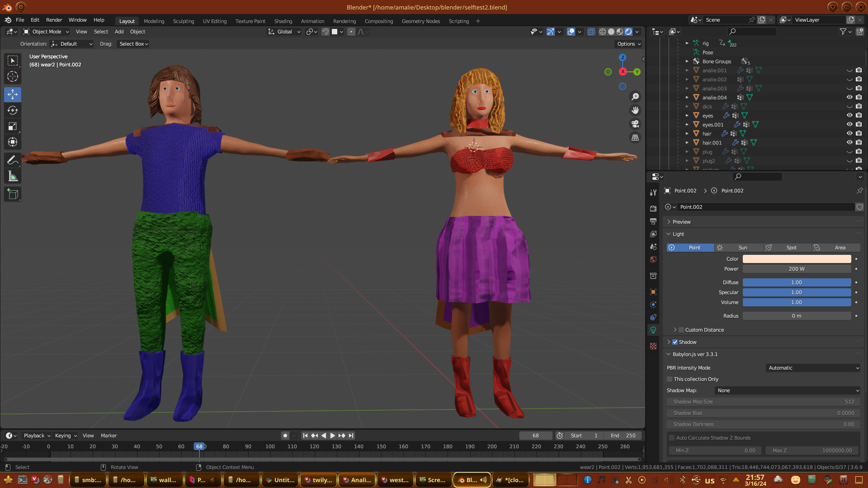Screen dimensions: 868x488
Task: Open Object Data light properties tab
Action: click(x=653, y=330)
